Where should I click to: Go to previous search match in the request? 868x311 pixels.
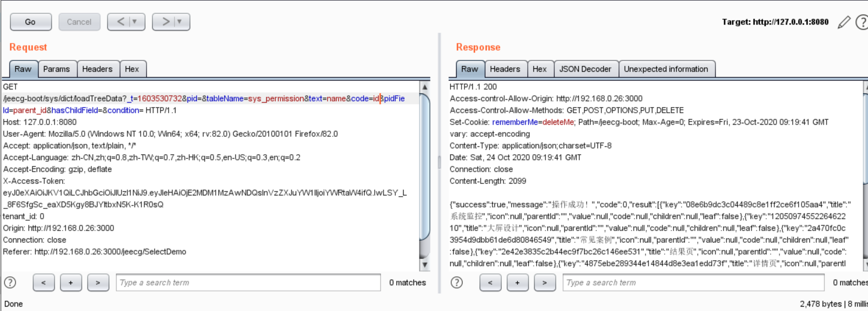click(44, 283)
